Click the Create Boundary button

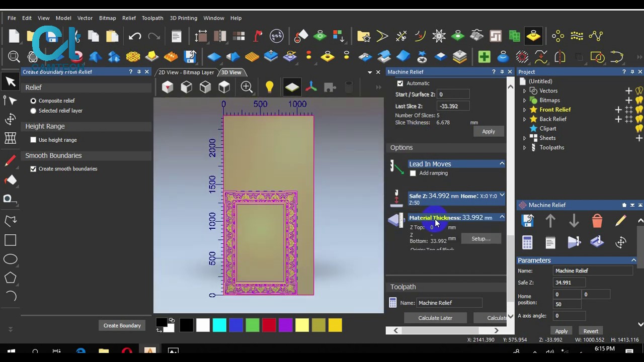point(122,326)
